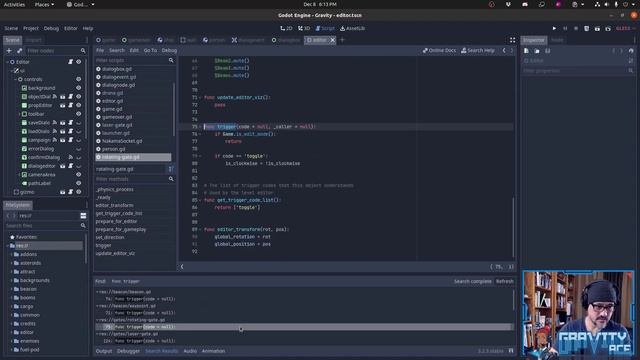Open AssetLib workspace
The height and width of the screenshot is (360, 640).
coord(352,29)
